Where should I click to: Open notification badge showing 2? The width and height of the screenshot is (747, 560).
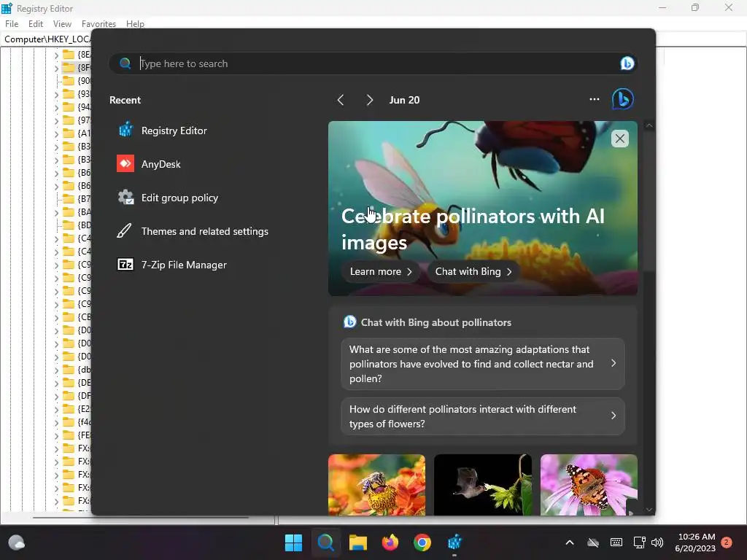tap(727, 542)
